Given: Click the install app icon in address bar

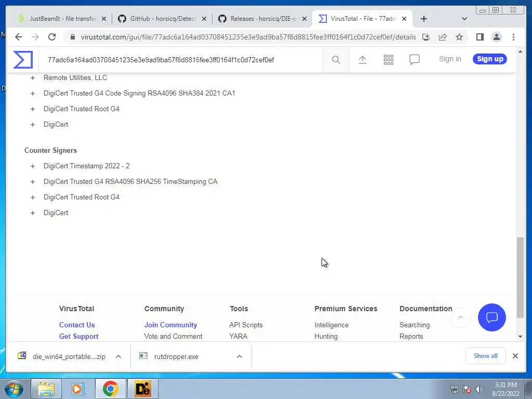Looking at the screenshot, I should 426,37.
